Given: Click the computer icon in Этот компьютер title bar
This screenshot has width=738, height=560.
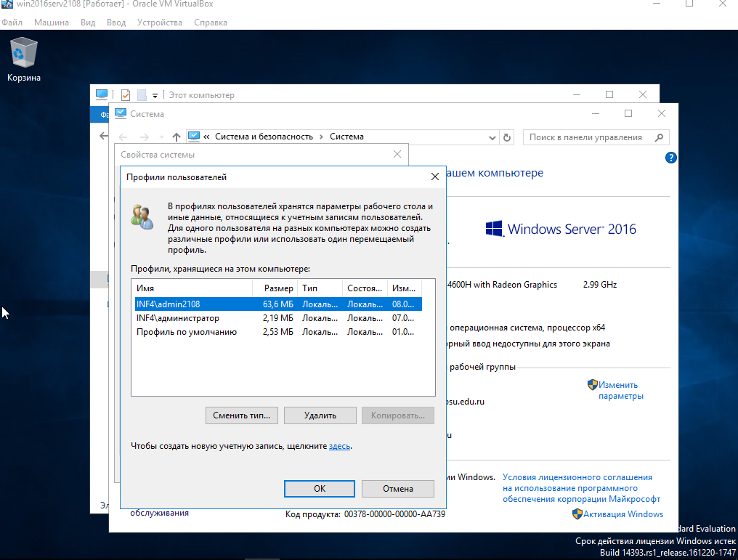Looking at the screenshot, I should point(102,94).
